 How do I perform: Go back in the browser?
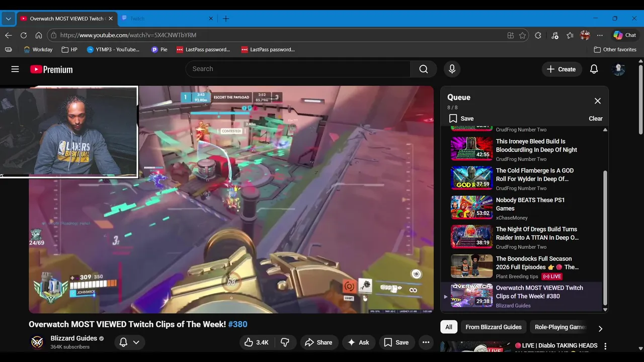point(8,35)
